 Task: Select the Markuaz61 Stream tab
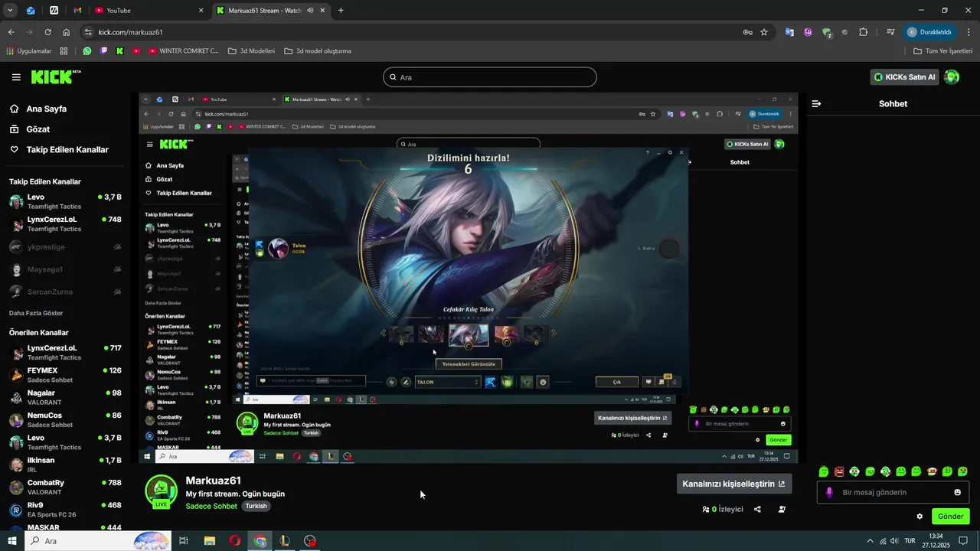click(x=269, y=11)
